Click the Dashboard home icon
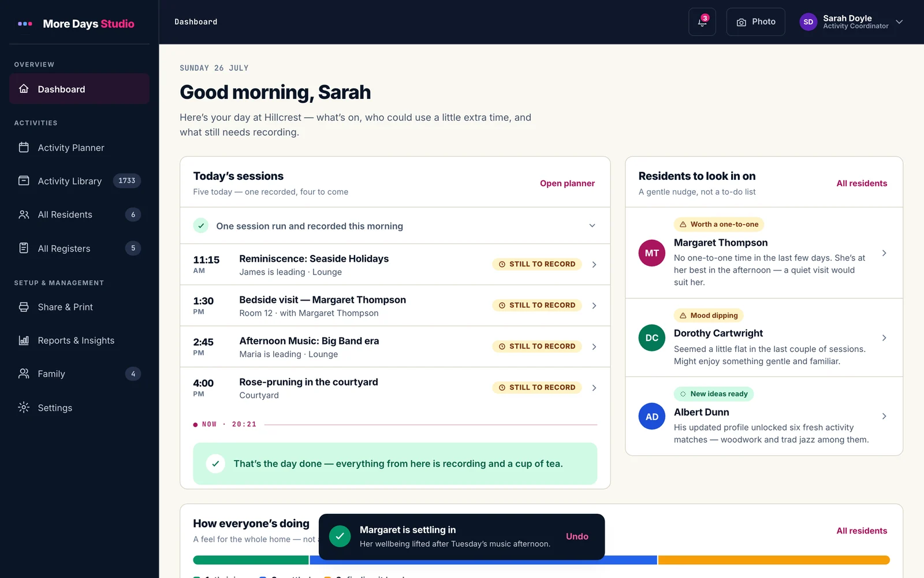 [24, 89]
